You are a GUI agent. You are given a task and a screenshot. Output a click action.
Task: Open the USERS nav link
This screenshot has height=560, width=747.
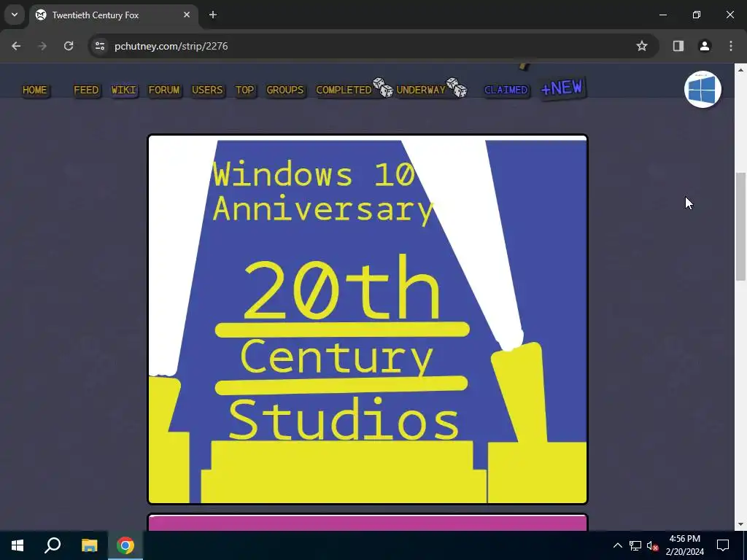coord(207,90)
